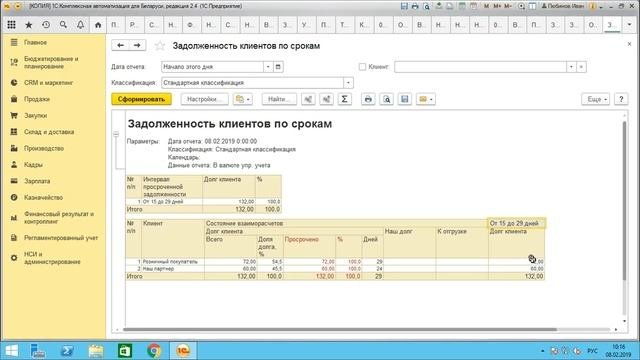
Task: Navigate forward with right arrow
Action: point(137,45)
